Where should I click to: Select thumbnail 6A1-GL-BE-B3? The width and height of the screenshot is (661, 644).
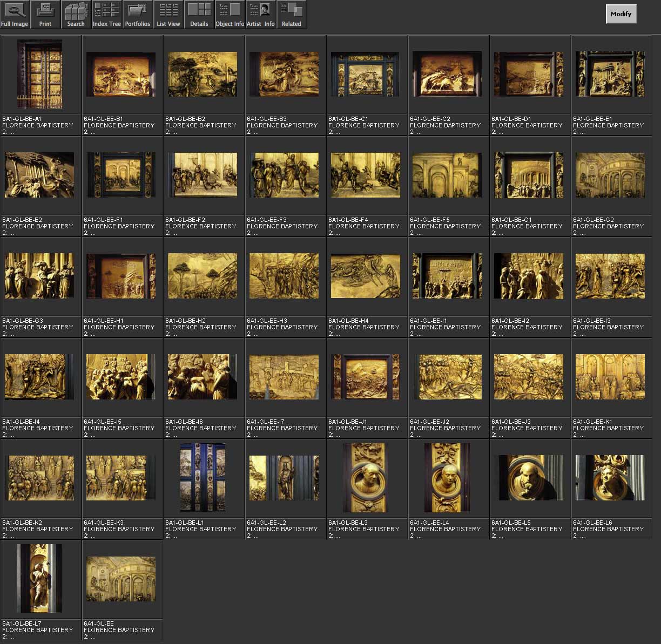[284, 74]
